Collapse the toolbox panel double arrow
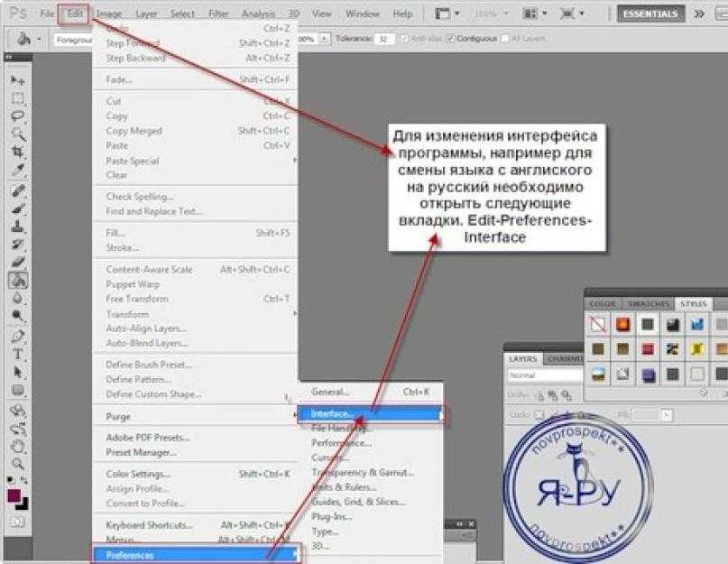The height and width of the screenshot is (564, 728). click(x=9, y=57)
